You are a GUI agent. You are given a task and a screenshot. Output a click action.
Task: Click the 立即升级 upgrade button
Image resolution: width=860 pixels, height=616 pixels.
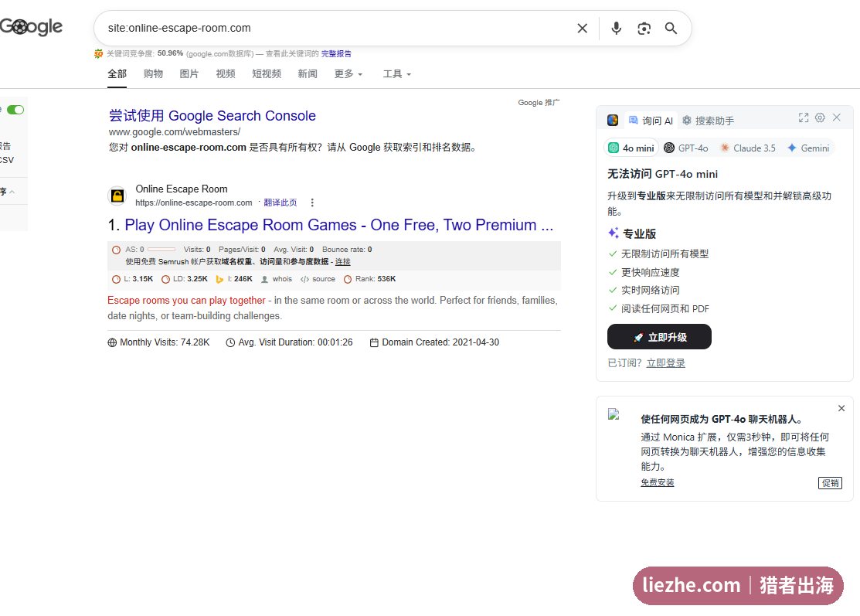point(659,337)
